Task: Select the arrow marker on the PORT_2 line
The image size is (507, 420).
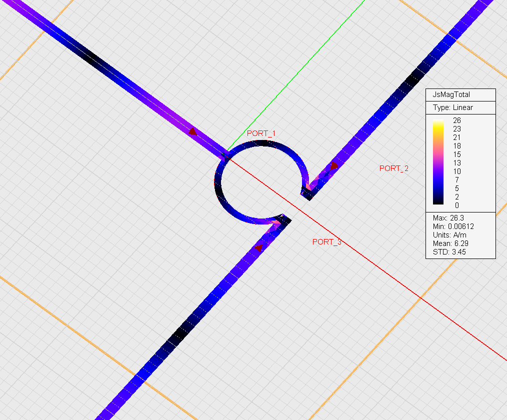Action: point(333,165)
